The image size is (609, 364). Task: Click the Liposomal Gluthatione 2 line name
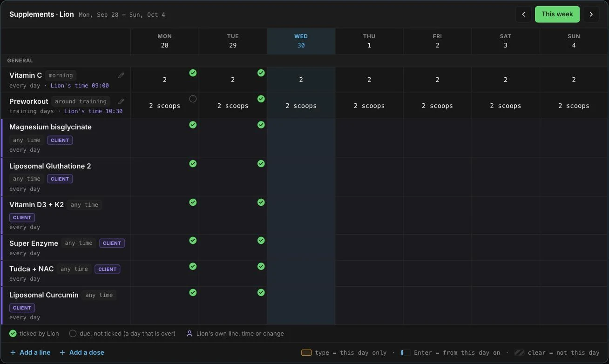tap(50, 166)
